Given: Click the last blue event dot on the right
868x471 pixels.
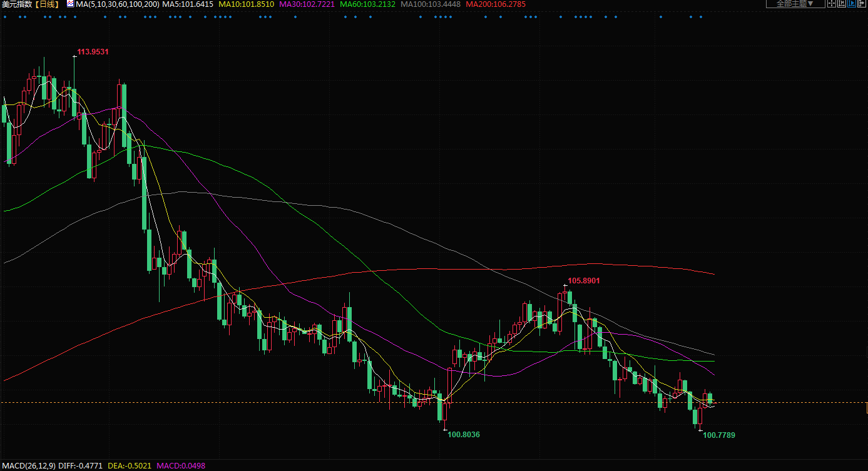Looking at the screenshot, I should 700,17.
